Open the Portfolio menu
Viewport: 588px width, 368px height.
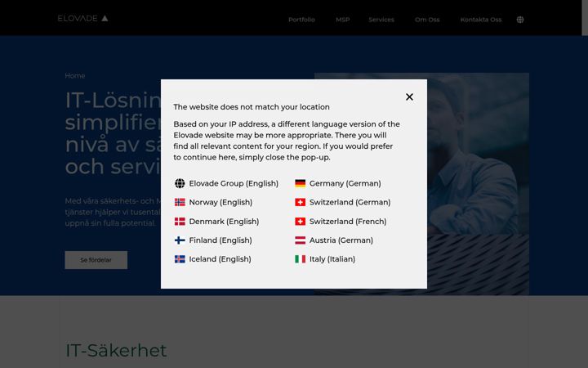click(301, 20)
